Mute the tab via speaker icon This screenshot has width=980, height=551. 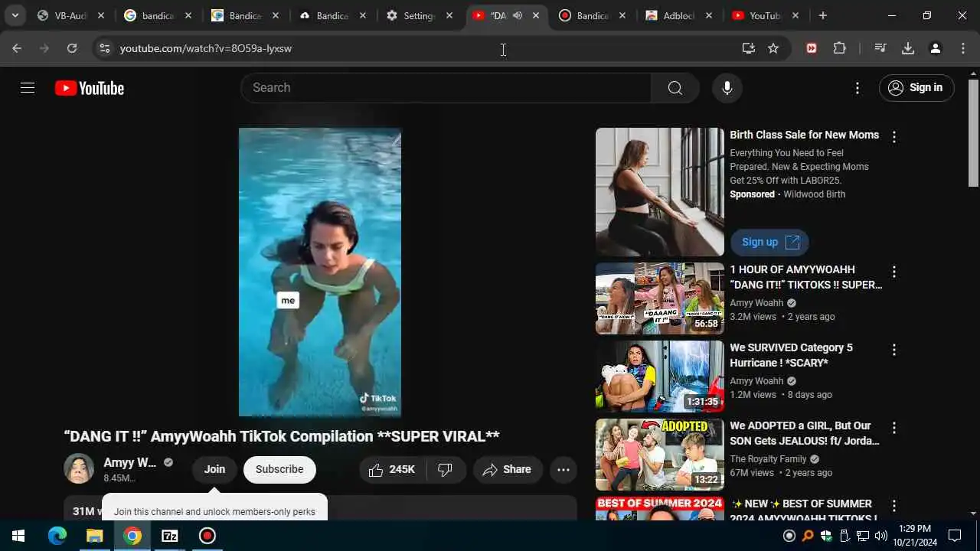[x=518, y=15]
